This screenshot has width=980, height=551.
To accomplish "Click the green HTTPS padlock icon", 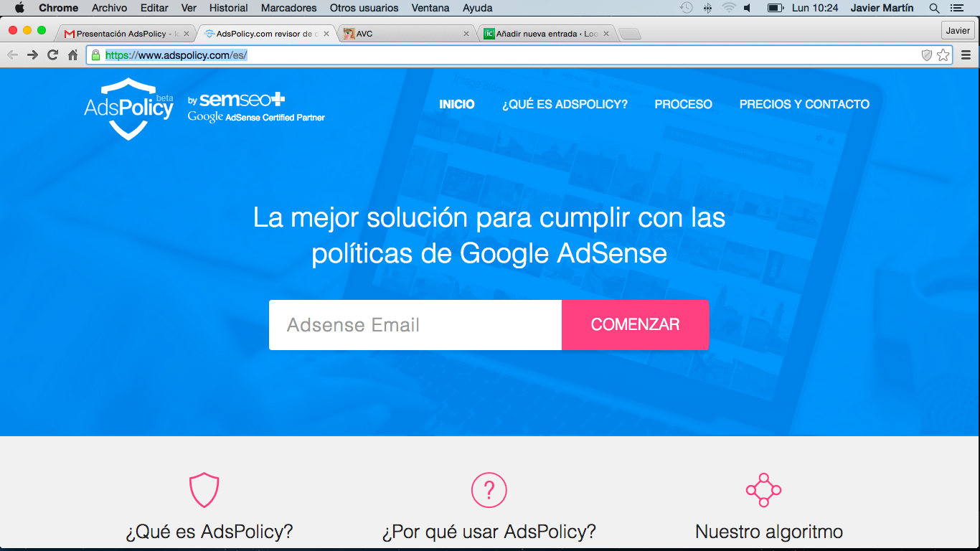I will 96,55.
